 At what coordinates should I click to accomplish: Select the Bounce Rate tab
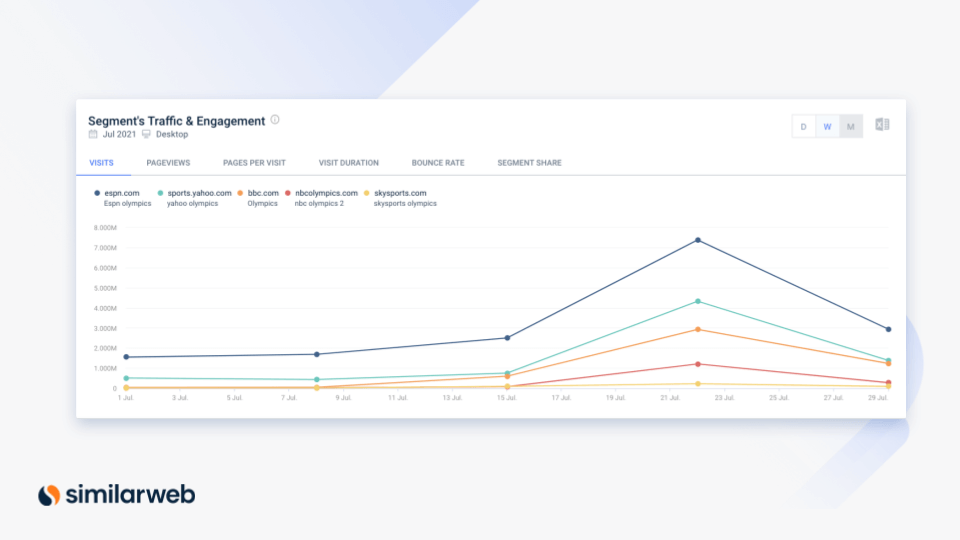point(438,163)
